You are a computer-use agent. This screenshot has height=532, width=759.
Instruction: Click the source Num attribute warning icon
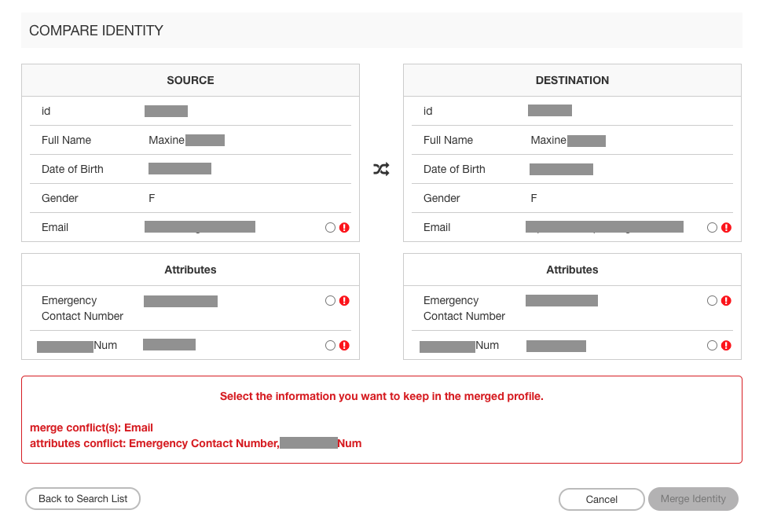(344, 346)
